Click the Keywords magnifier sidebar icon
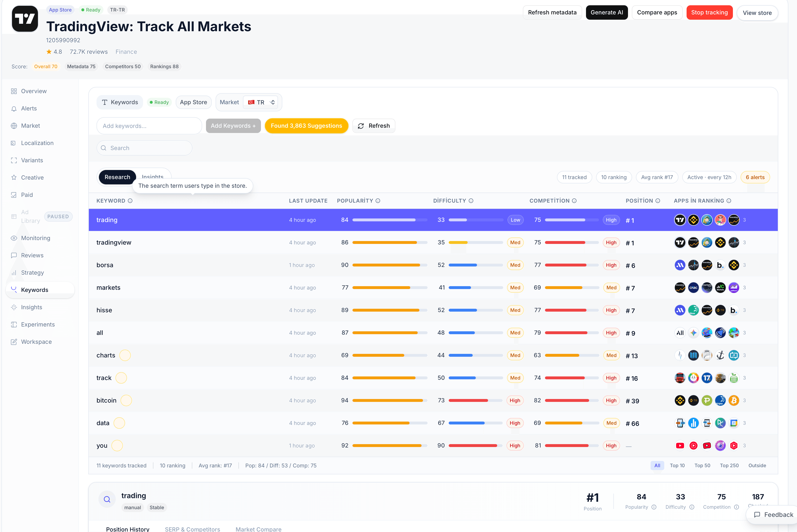Screen dimensions: 797x532 [14, 290]
